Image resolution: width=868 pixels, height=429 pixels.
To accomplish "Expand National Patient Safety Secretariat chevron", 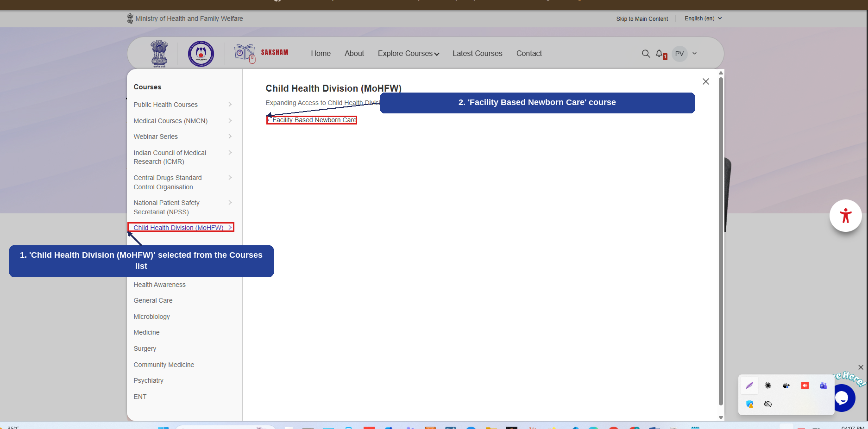I will coord(230,203).
